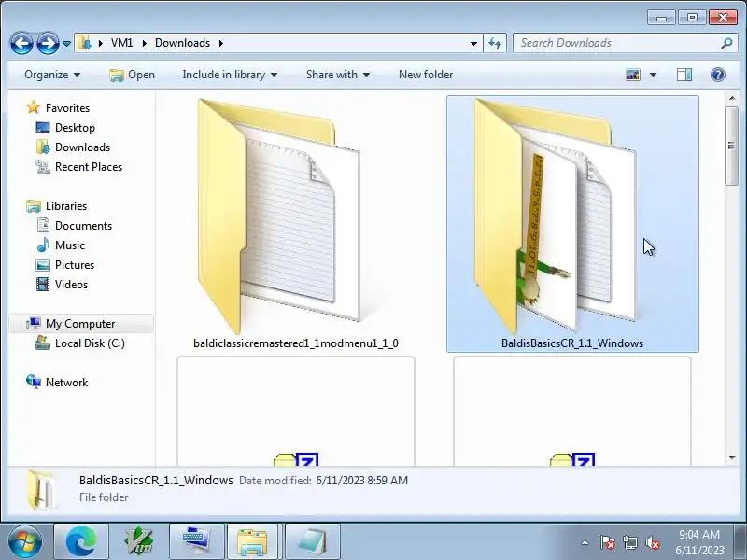
Task: Create a New folder
Action: [426, 75]
